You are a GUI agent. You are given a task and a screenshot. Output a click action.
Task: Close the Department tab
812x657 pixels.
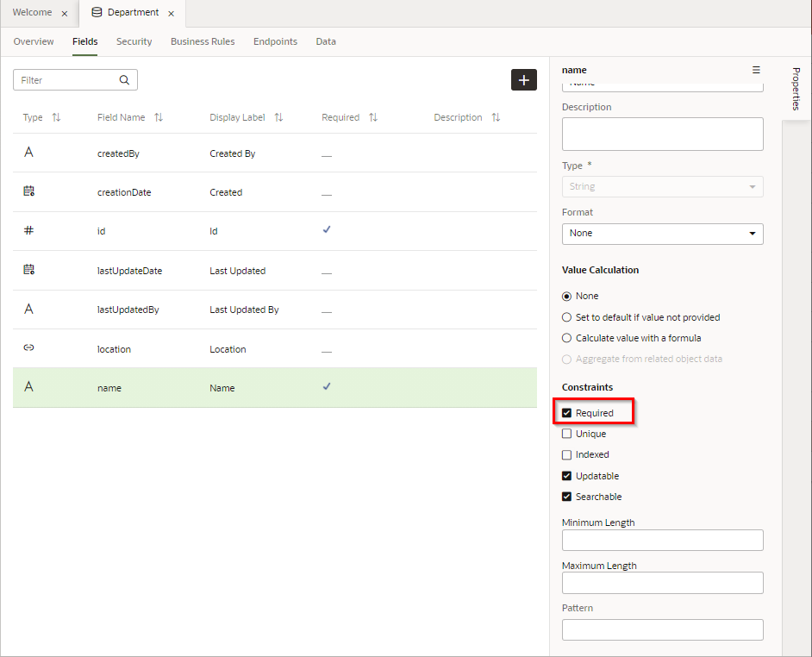[172, 14]
